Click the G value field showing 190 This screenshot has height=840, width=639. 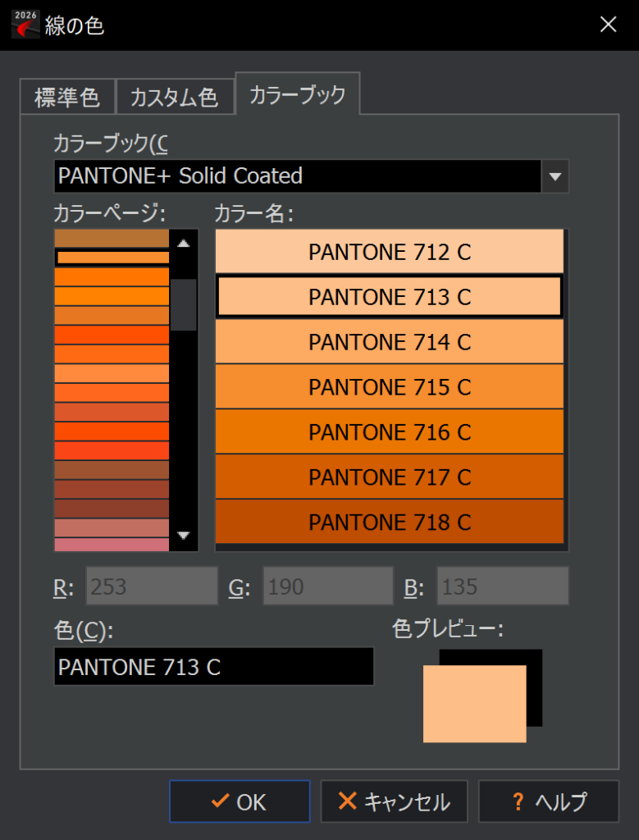point(328,586)
